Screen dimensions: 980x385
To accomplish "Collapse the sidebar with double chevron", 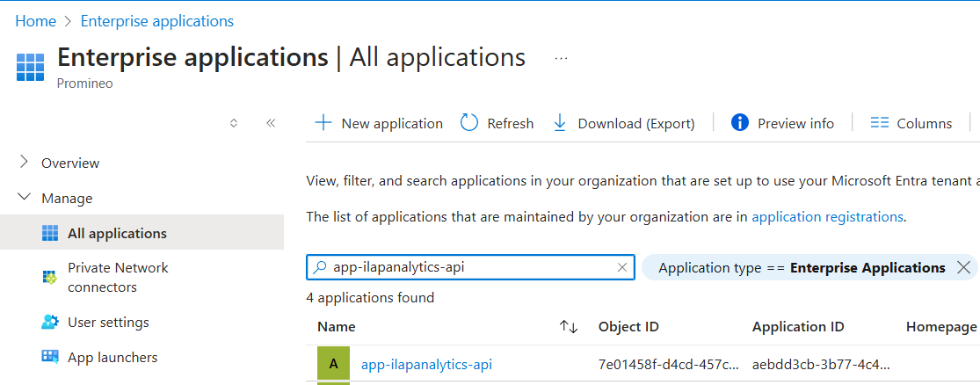I will coord(271,123).
